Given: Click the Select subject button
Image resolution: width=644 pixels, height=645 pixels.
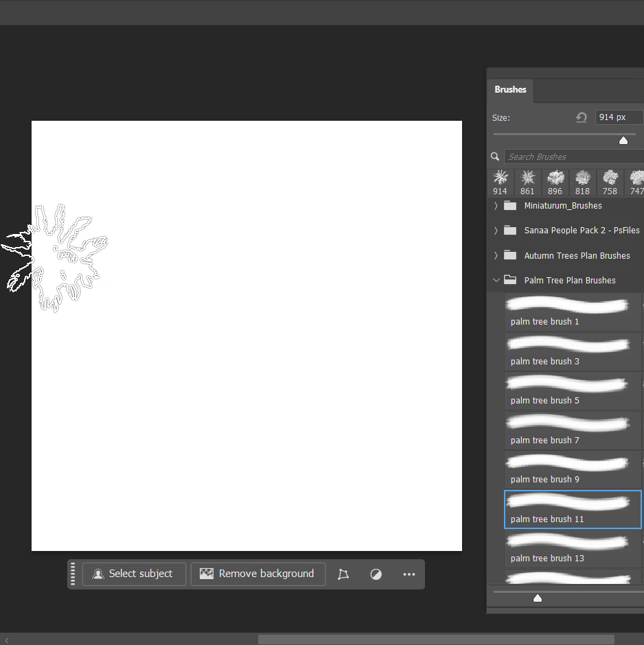Looking at the screenshot, I should 134,574.
